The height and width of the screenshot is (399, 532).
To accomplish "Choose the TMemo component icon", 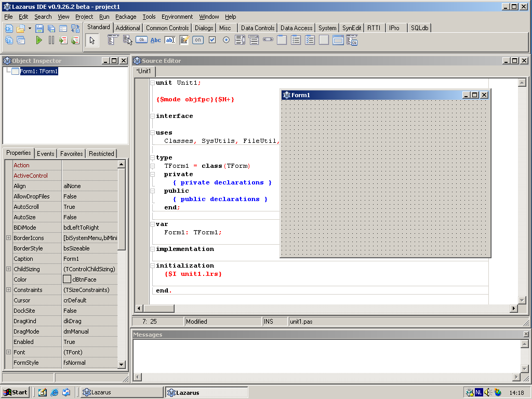I will (183, 39).
